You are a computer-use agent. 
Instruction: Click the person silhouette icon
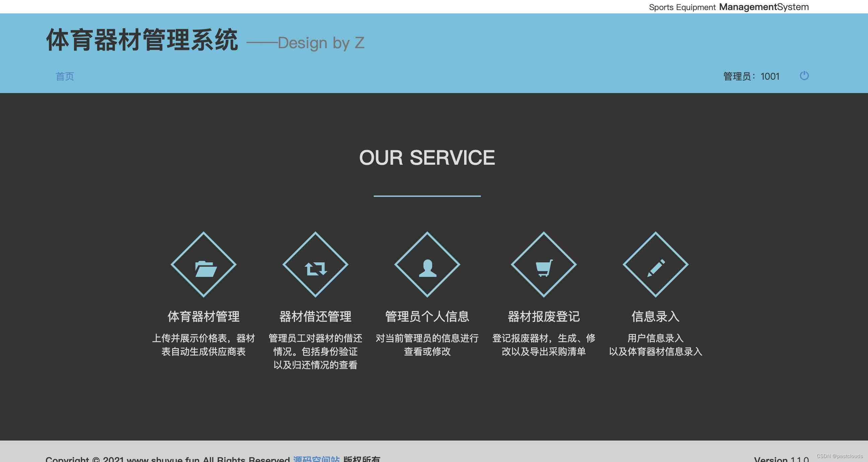(428, 268)
